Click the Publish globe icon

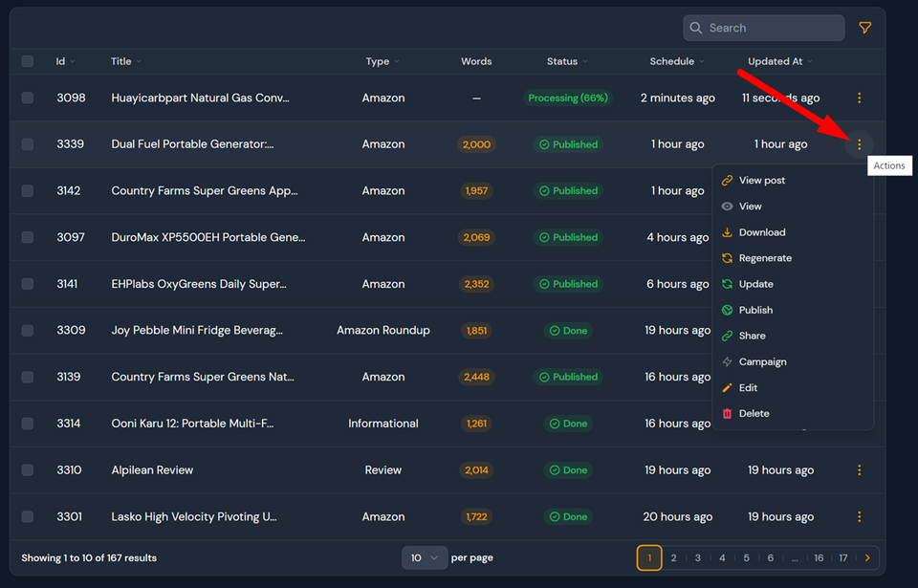[x=727, y=310]
